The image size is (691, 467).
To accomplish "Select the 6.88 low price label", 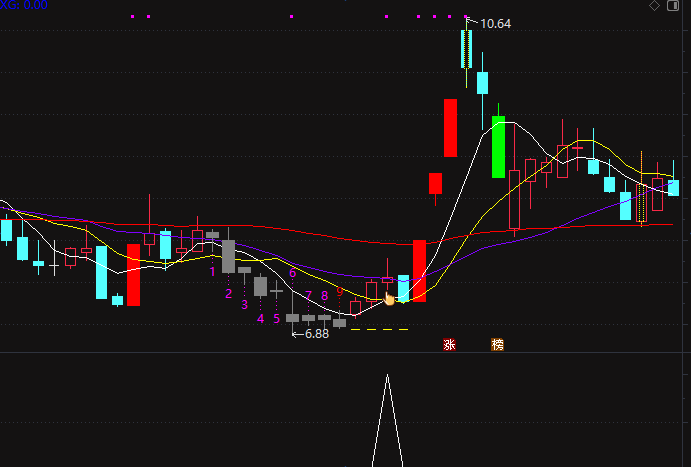I will pos(317,334).
